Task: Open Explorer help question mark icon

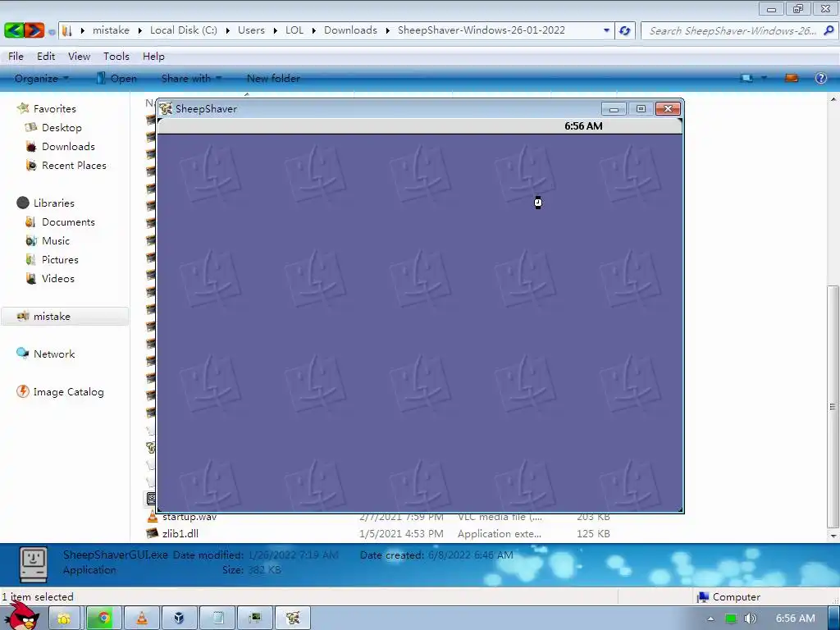Action: point(820,78)
